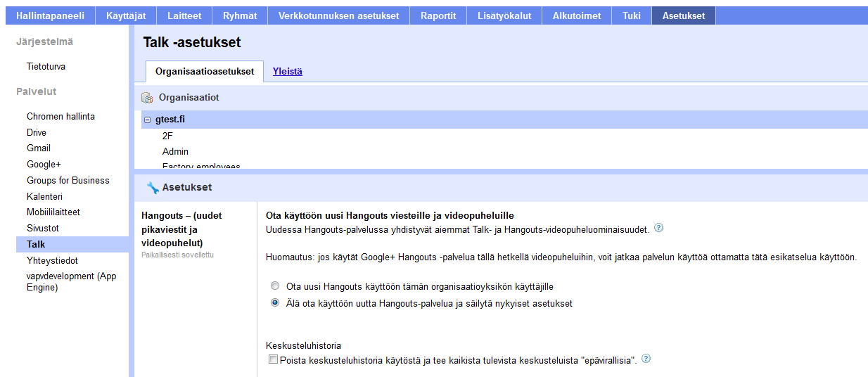
Task: Click Tietoturva under Järjestelmä
Action: point(46,67)
